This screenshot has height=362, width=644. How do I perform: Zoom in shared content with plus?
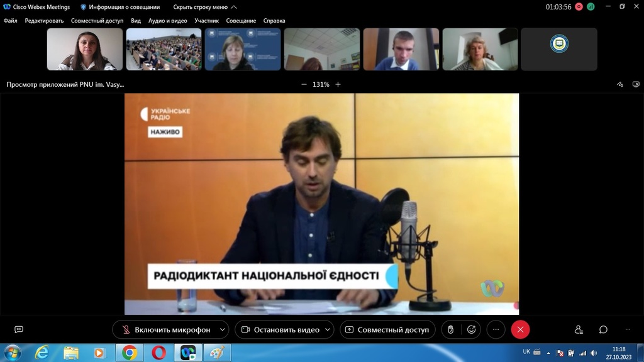[338, 84]
